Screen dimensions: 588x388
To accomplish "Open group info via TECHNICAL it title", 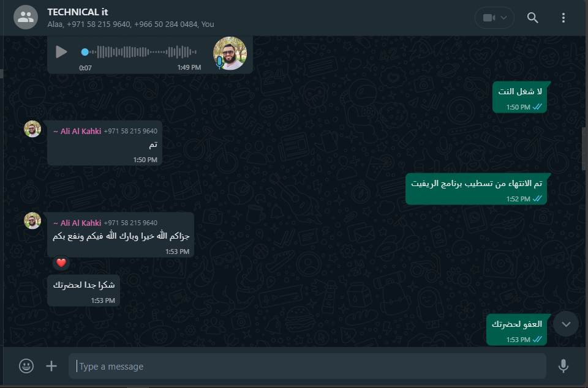I will click(78, 12).
